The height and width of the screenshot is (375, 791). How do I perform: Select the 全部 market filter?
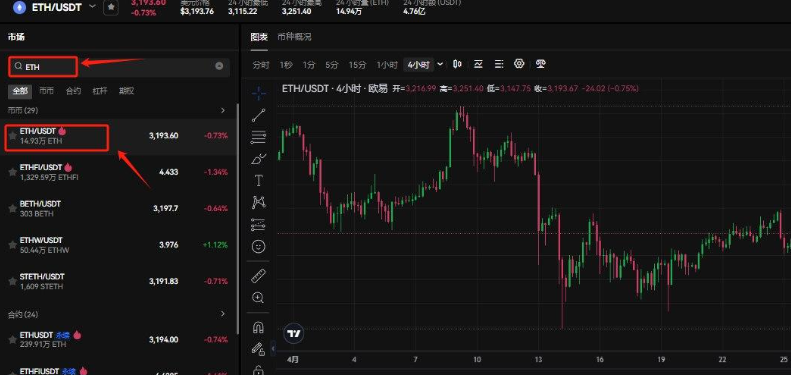pos(20,91)
